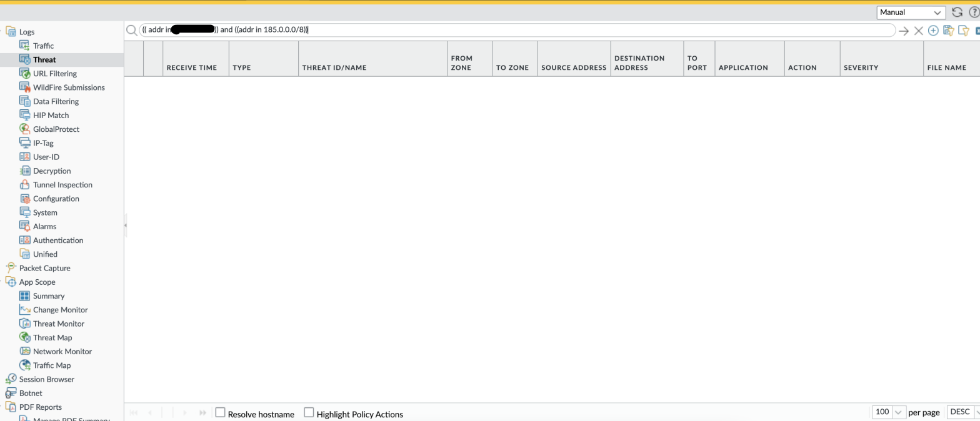Open the help question mark icon
980x421 pixels.
[974, 12]
